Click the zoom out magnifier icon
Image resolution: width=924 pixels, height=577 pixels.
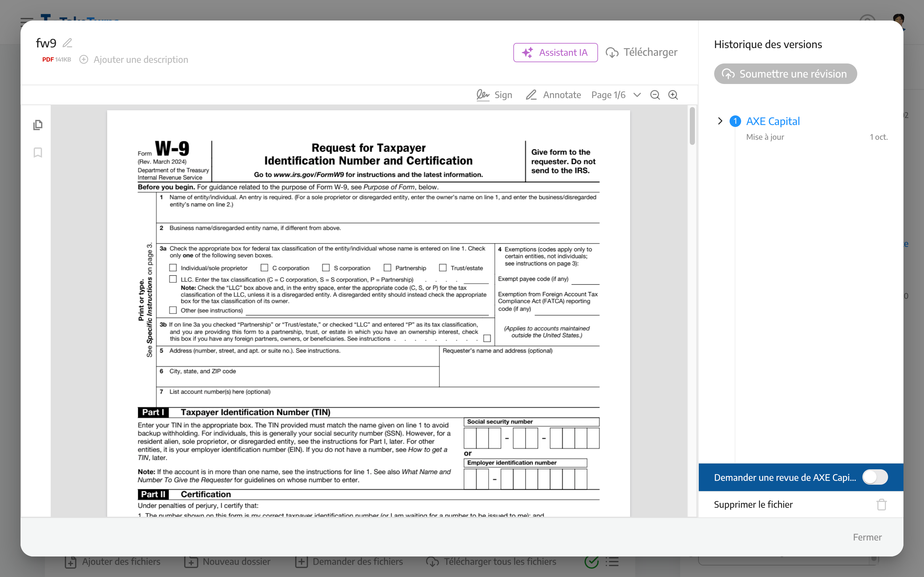pos(655,94)
